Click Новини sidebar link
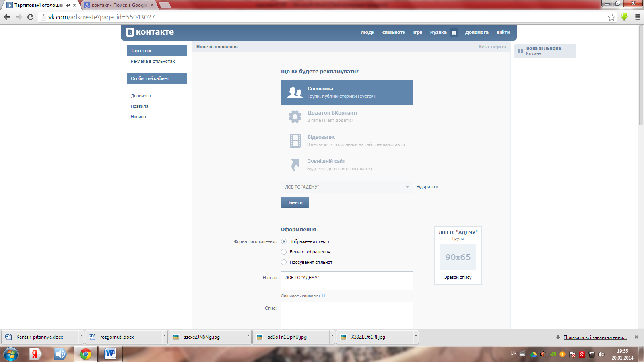This screenshot has height=362, width=644. (x=138, y=117)
